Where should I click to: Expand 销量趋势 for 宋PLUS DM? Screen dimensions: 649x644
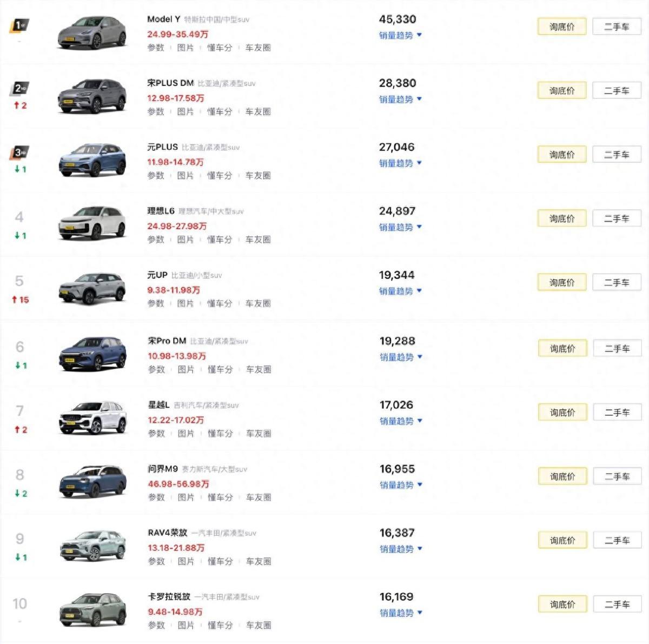(400, 99)
